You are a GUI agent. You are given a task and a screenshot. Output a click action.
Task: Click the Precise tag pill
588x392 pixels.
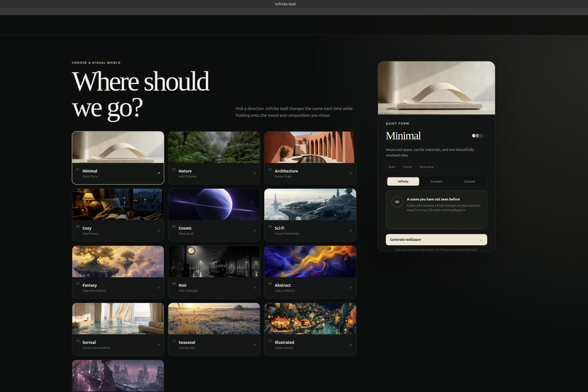408,167
